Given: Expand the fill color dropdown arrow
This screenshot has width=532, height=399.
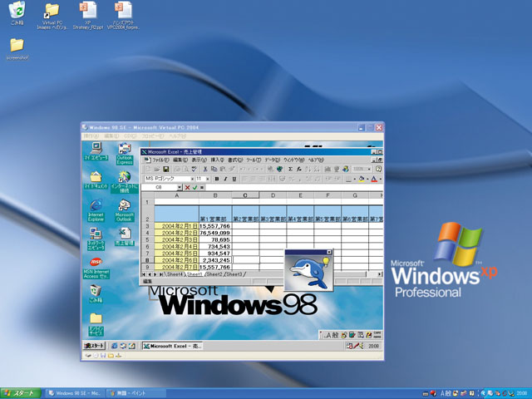Looking at the screenshot, I should (367, 180).
